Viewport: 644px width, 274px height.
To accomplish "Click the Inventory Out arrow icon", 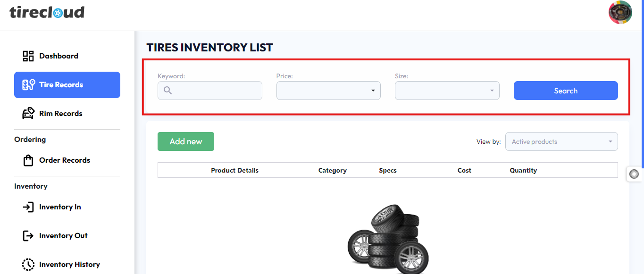I will [28, 236].
